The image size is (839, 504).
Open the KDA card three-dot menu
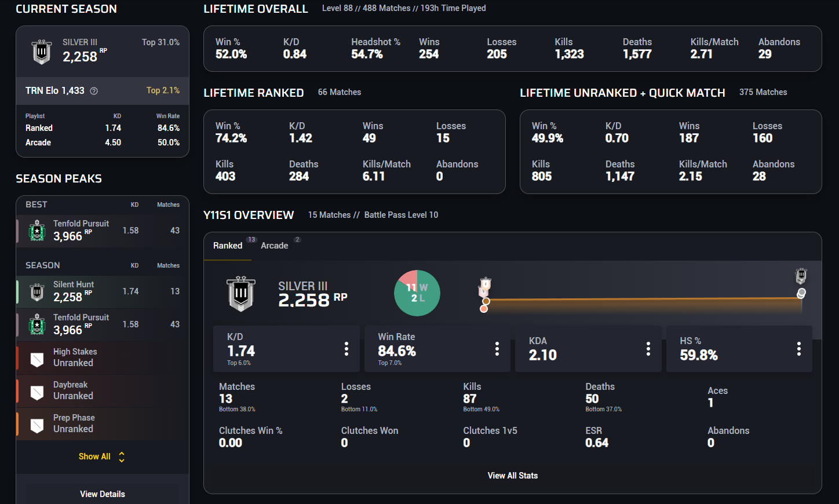point(648,349)
